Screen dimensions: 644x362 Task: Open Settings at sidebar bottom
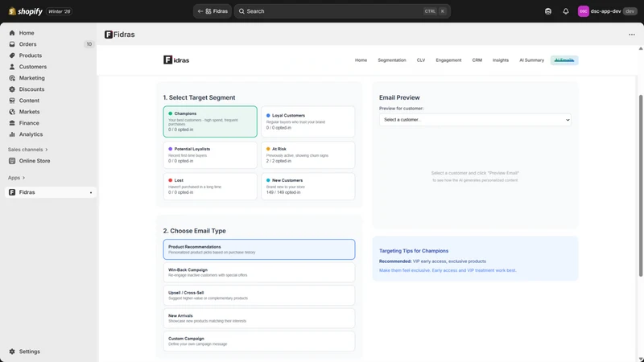pos(29,352)
